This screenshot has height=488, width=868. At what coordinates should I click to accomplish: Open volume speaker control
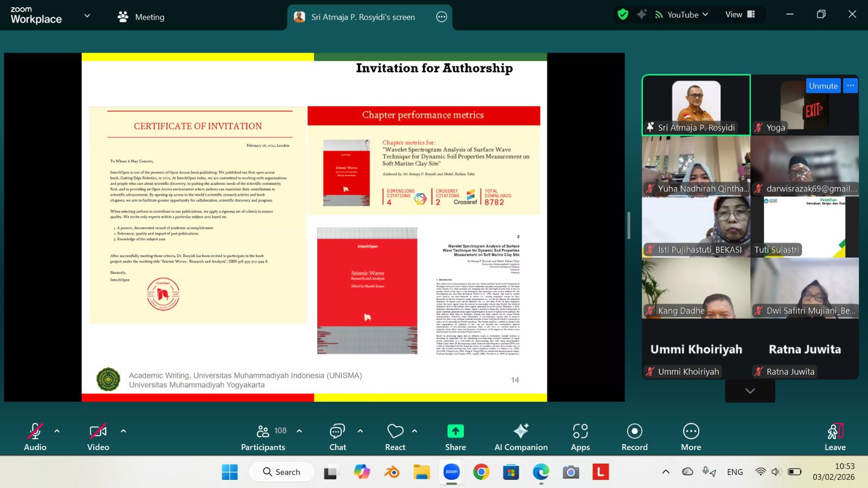click(776, 472)
